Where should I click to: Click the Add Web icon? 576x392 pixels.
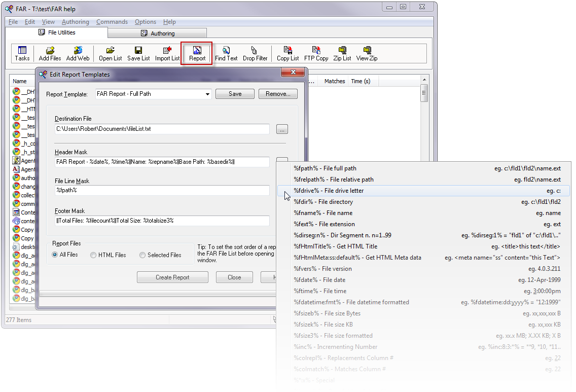78,53
